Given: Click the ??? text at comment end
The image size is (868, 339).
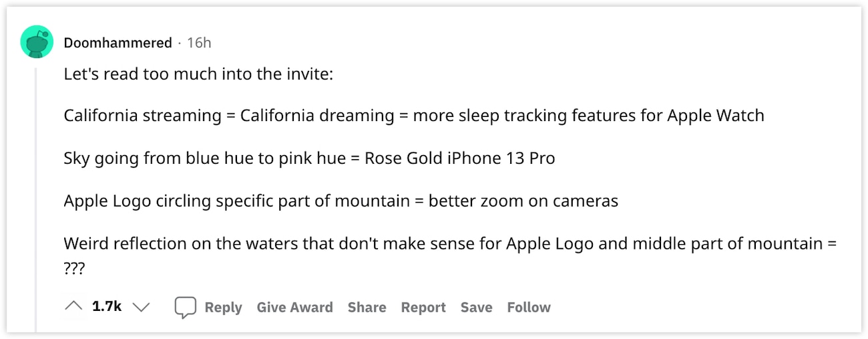Looking at the screenshot, I should pyautogui.click(x=75, y=267).
